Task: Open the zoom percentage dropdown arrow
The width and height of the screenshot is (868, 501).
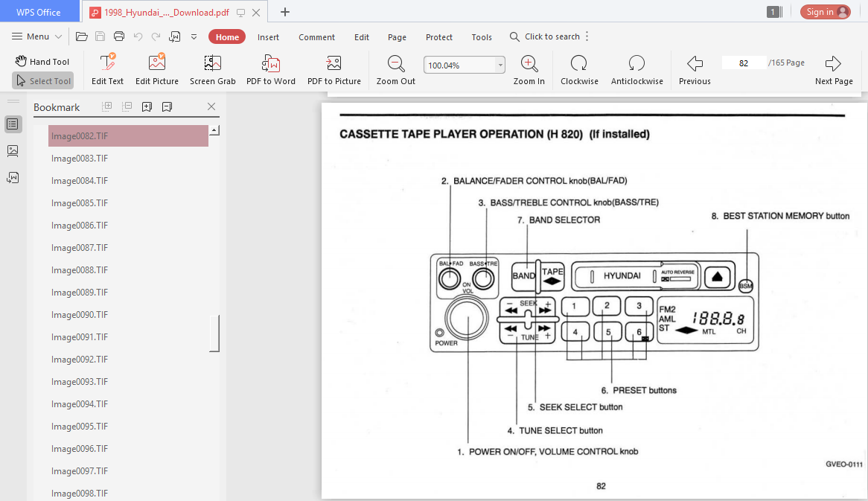Action: click(500, 65)
